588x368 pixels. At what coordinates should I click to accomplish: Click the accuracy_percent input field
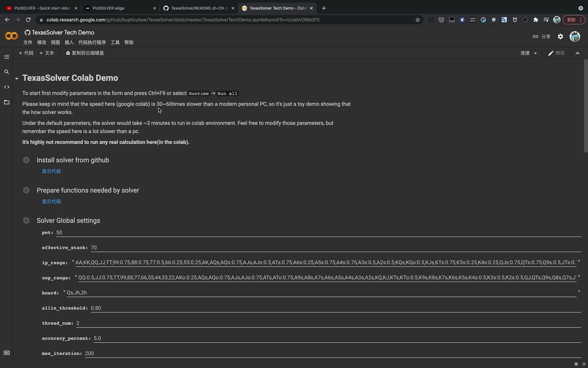[x=337, y=338]
